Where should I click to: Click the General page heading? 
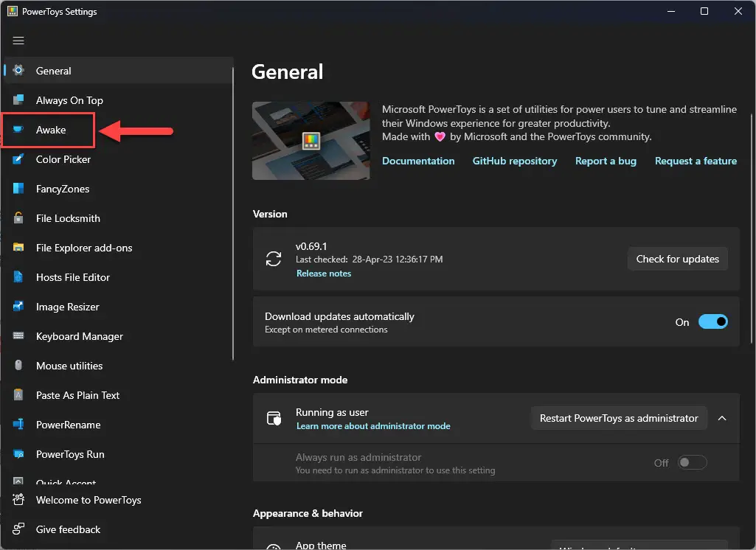coord(288,72)
